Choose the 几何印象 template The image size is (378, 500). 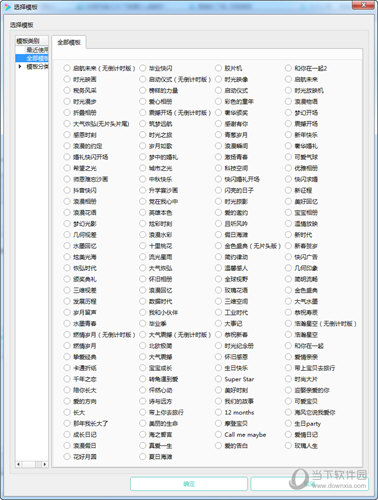[x=288, y=268]
